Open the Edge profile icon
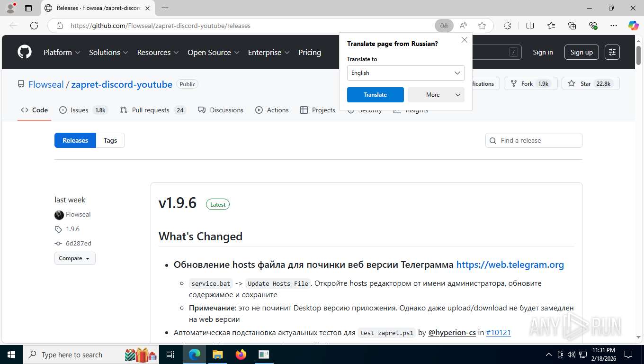 coord(10,8)
